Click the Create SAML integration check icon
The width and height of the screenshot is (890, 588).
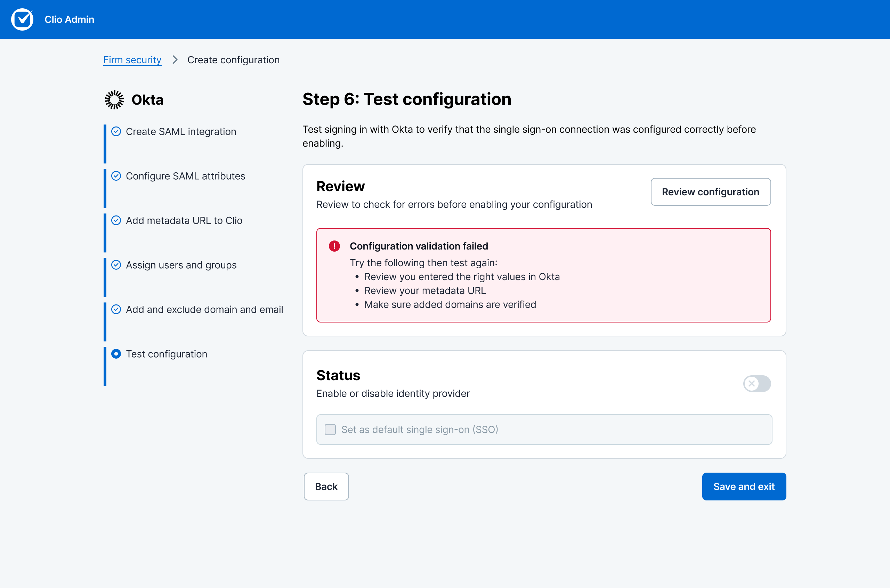pos(116,131)
